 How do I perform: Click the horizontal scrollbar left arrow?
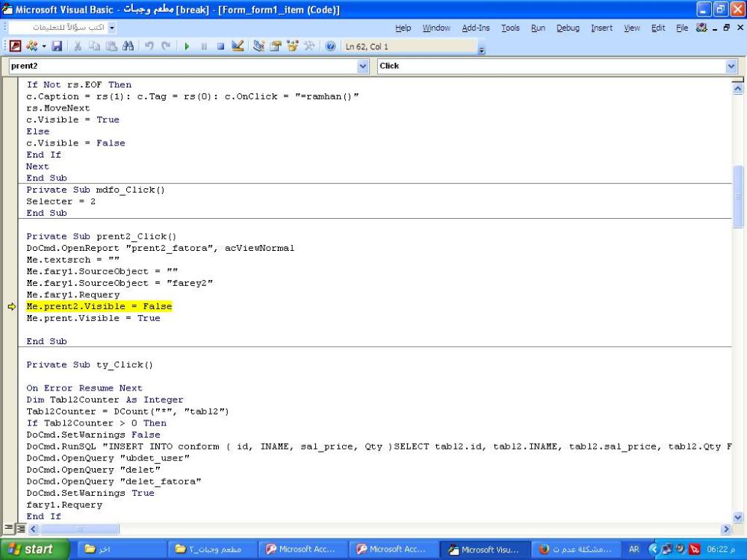pos(34,529)
